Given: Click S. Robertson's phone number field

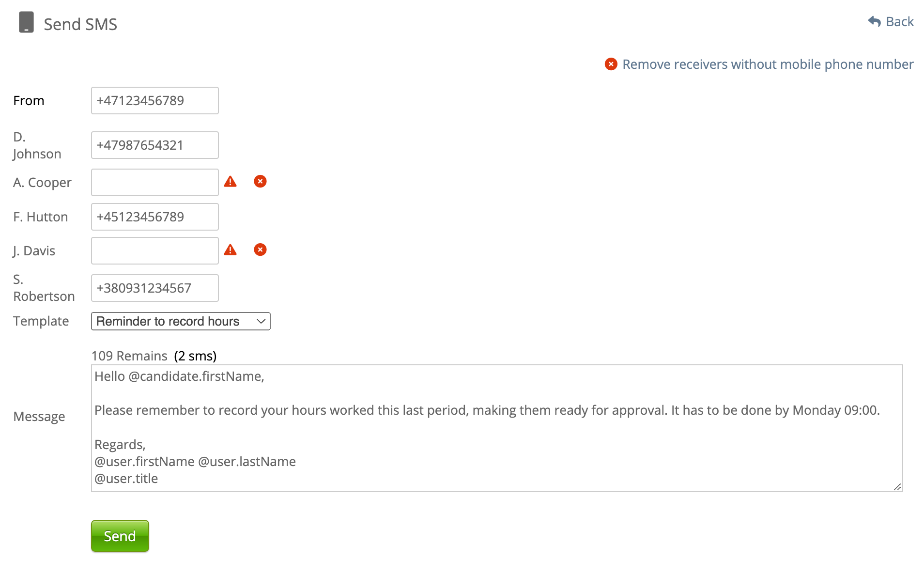Looking at the screenshot, I should (x=155, y=288).
